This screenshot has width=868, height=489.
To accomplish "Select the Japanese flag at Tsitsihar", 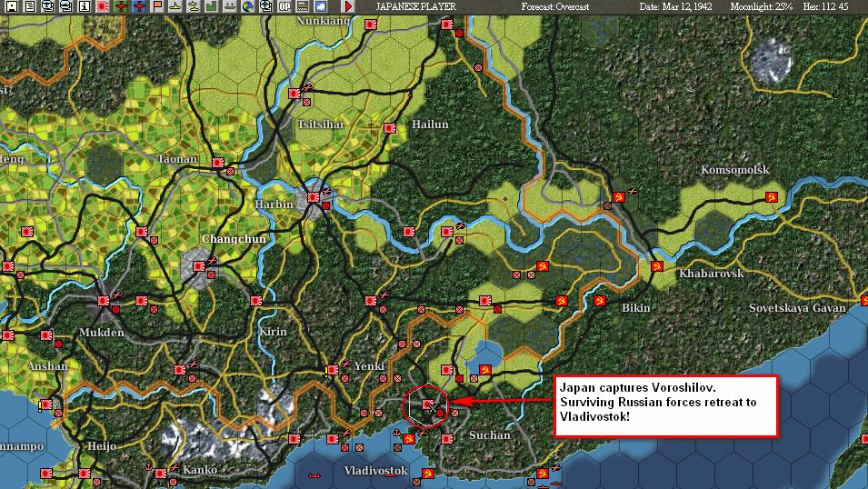I will click(x=294, y=94).
